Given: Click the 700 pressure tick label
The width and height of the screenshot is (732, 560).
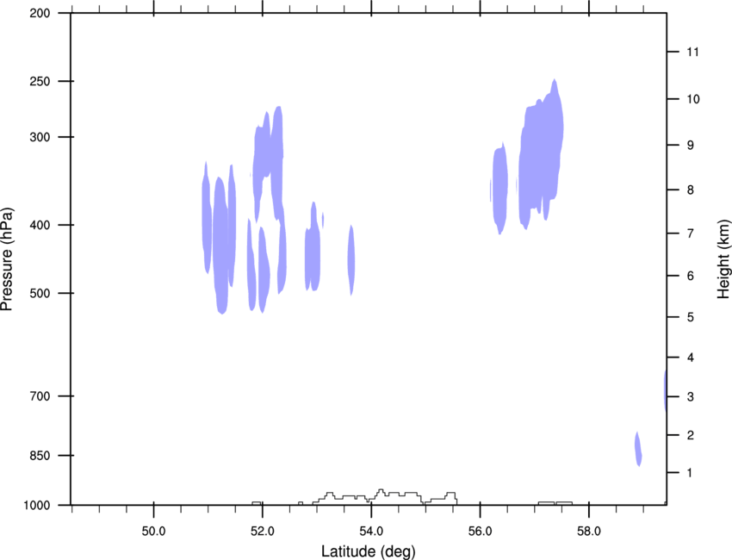Looking at the screenshot, I should tap(40, 396).
